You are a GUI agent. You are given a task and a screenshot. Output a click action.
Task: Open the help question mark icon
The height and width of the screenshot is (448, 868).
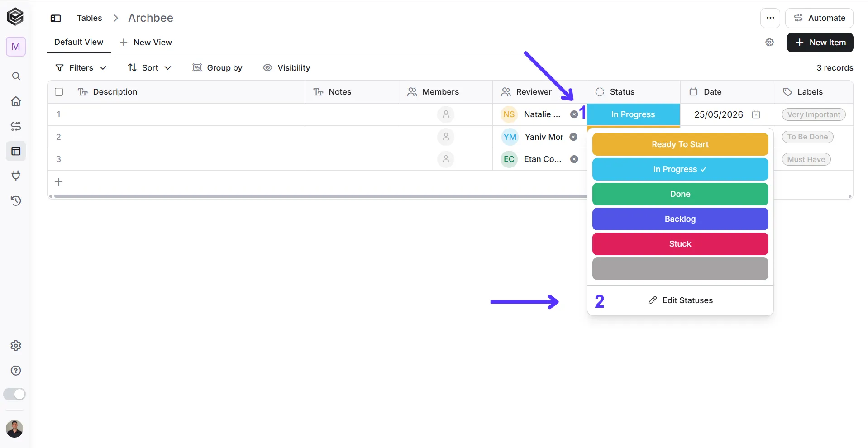tap(16, 371)
